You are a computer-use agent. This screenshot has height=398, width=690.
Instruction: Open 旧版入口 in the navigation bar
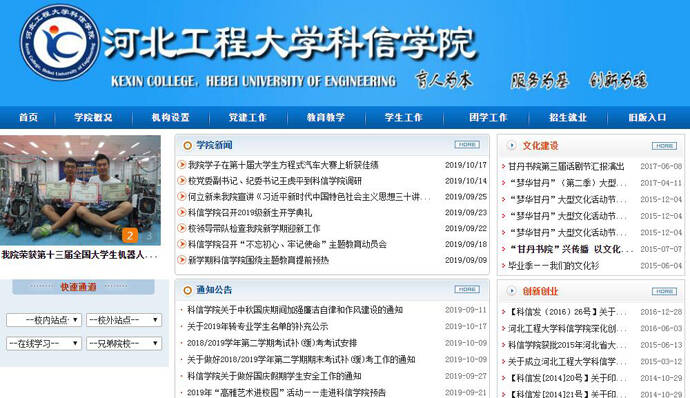click(647, 118)
